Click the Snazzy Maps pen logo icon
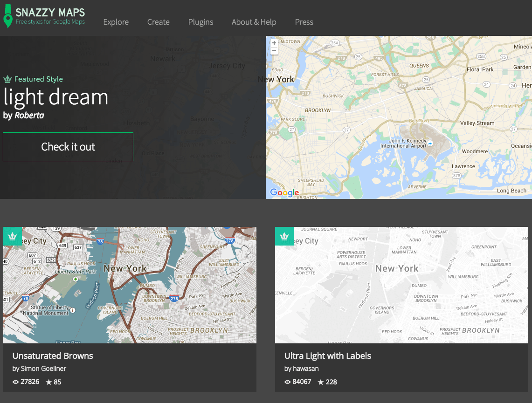This screenshot has height=403, width=532. pyautogui.click(x=7, y=15)
